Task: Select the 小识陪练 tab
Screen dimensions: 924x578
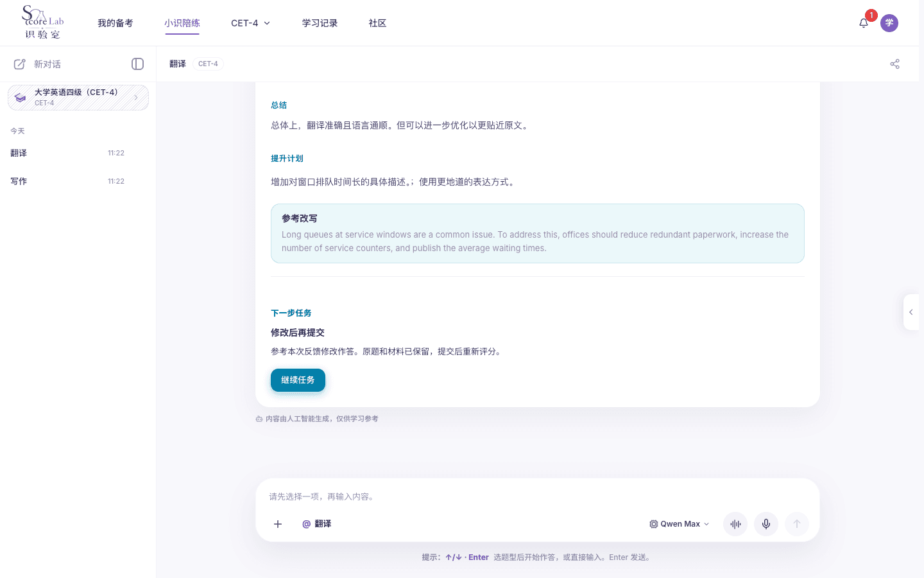Action: (x=182, y=23)
